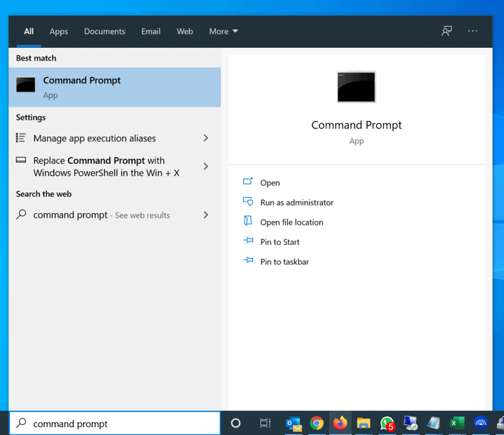Launch Excel from the taskbar
The image size is (504, 435).
(457, 423)
